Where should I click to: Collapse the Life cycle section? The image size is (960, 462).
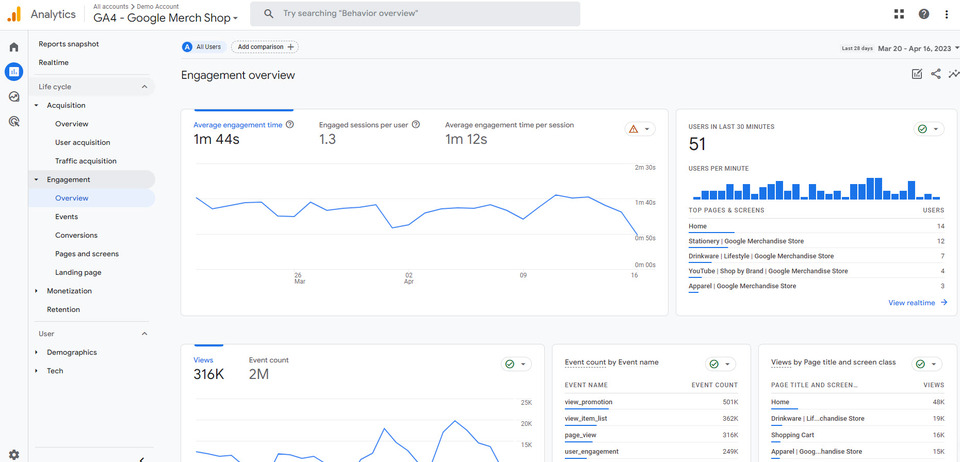coord(144,87)
